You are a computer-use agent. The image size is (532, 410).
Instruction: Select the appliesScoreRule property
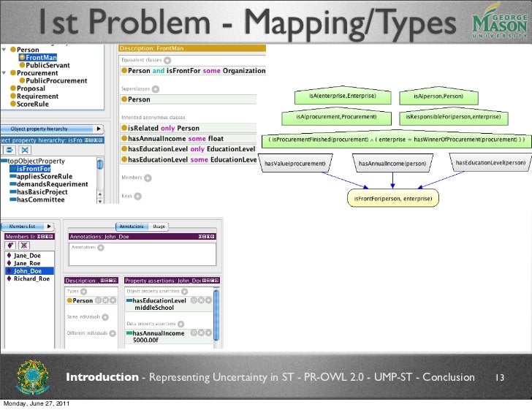tap(45, 176)
